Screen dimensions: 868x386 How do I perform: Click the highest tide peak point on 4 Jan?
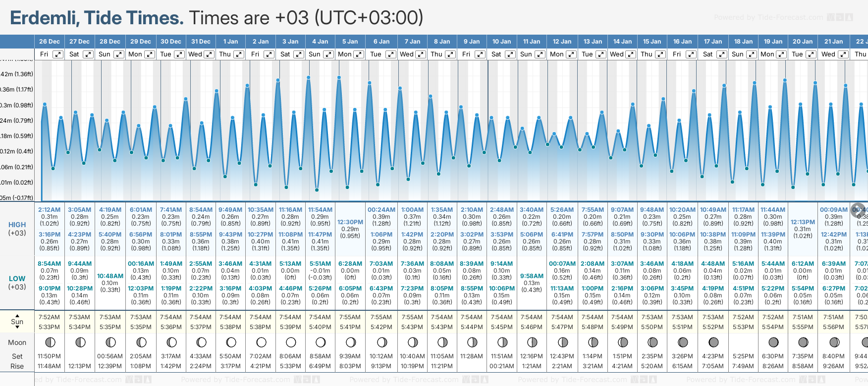[x=309, y=78]
